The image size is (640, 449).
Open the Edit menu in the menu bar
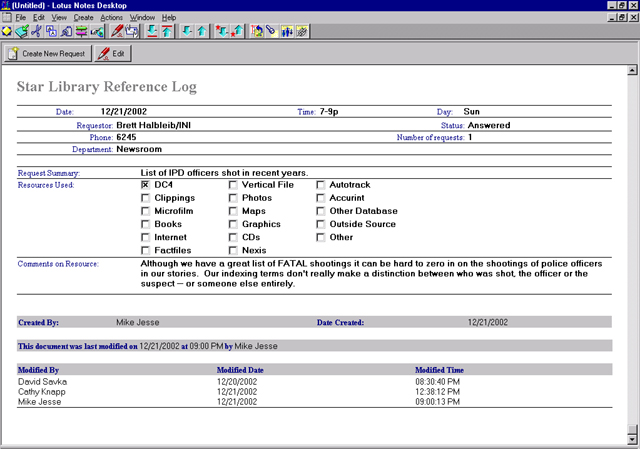coord(39,18)
